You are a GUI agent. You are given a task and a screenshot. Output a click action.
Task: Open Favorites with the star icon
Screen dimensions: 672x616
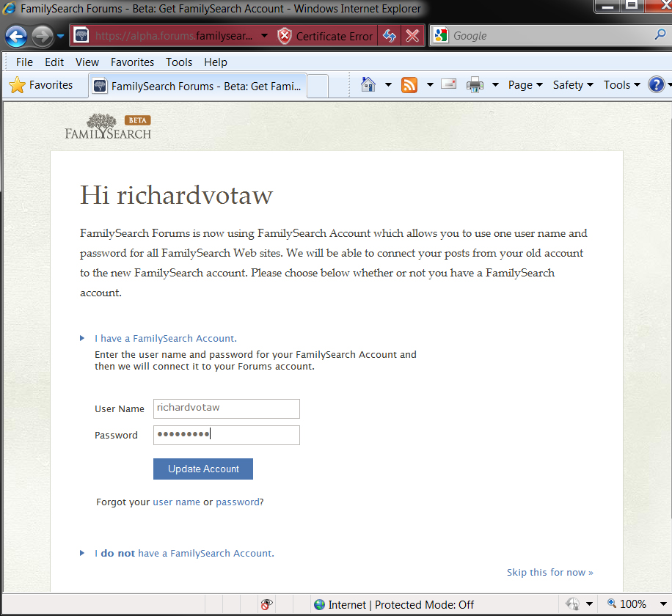click(x=41, y=85)
